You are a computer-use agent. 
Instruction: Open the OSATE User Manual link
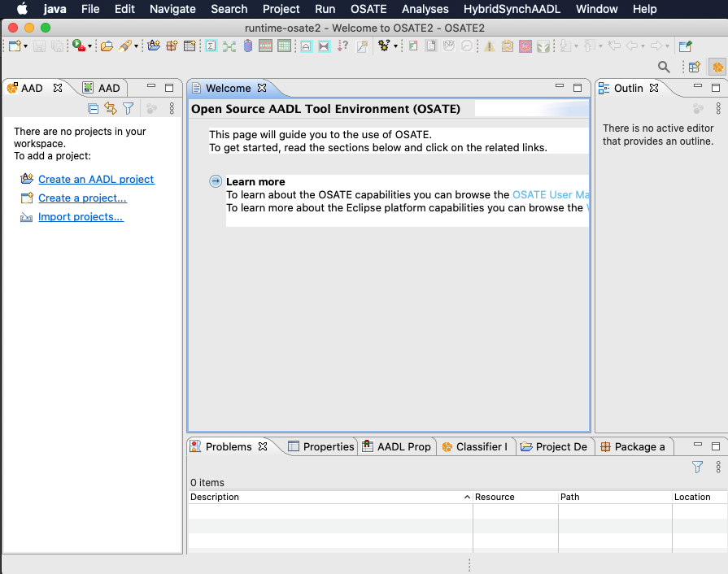551,195
